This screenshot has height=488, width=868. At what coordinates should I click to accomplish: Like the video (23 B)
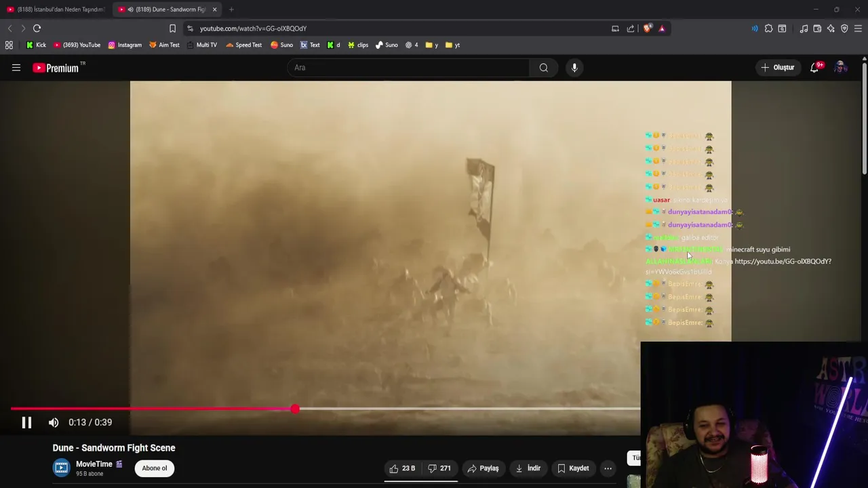[402, 468]
